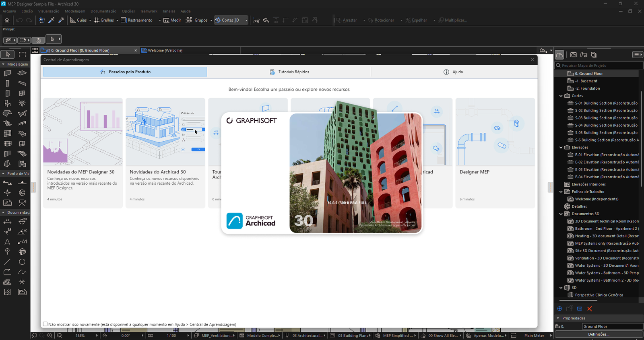Activate the Door tool
Viewport: 644px width, 340px height.
click(x=8, y=93)
